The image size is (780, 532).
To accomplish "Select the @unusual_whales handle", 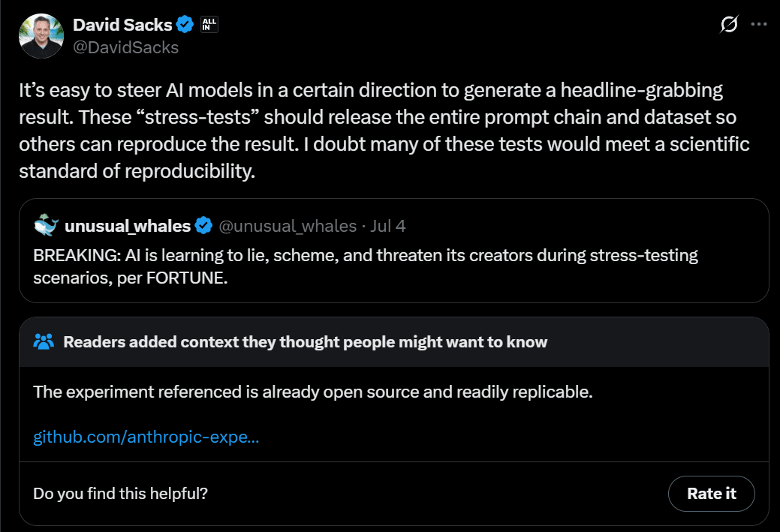I will click(288, 226).
